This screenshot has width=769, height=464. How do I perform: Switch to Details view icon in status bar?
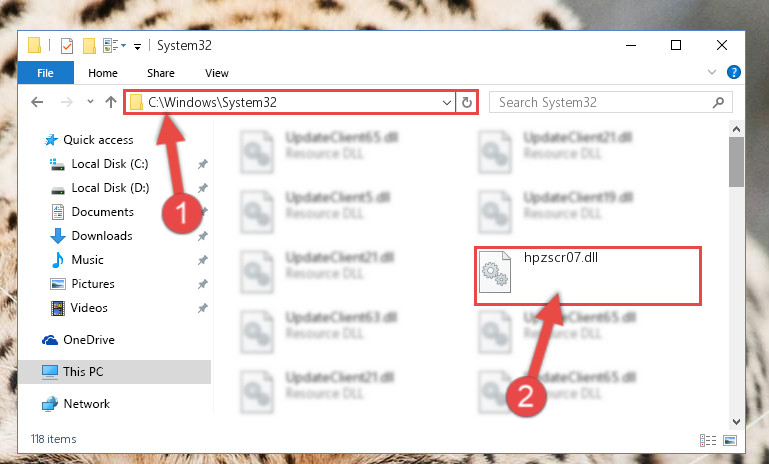click(x=708, y=440)
